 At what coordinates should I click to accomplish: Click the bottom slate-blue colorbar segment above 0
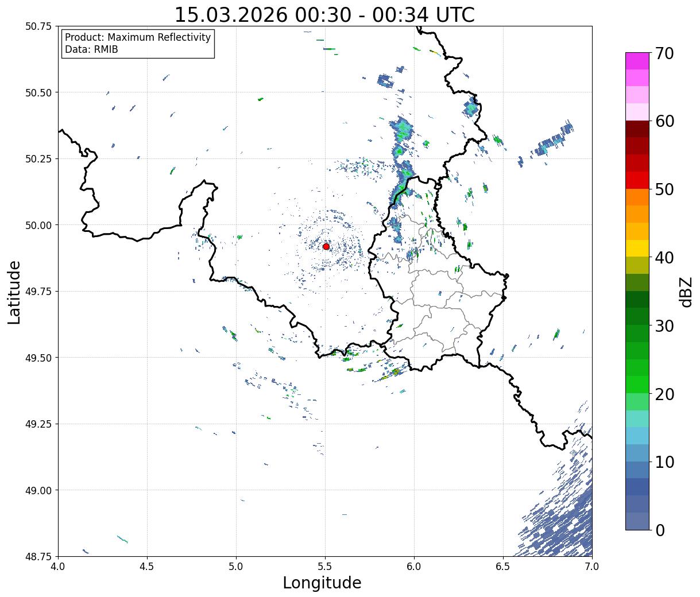tap(637, 521)
